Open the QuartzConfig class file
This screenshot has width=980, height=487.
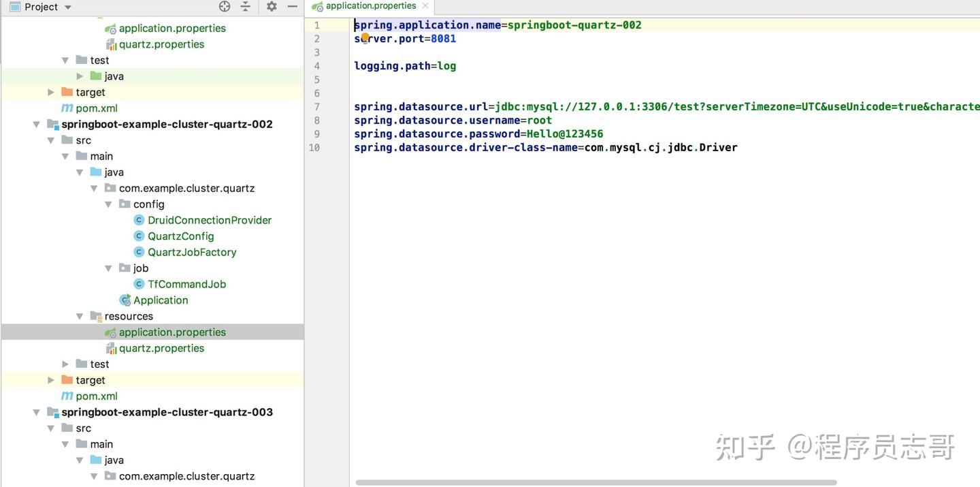pos(181,236)
